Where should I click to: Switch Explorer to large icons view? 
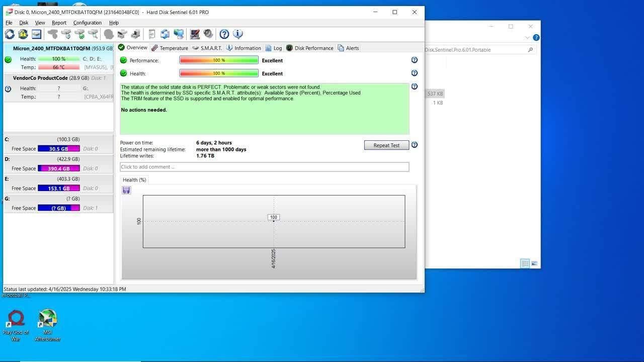click(x=534, y=263)
